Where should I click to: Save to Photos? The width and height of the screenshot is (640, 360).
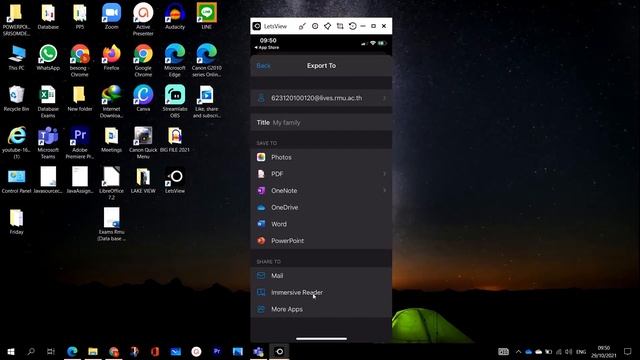tap(321, 157)
